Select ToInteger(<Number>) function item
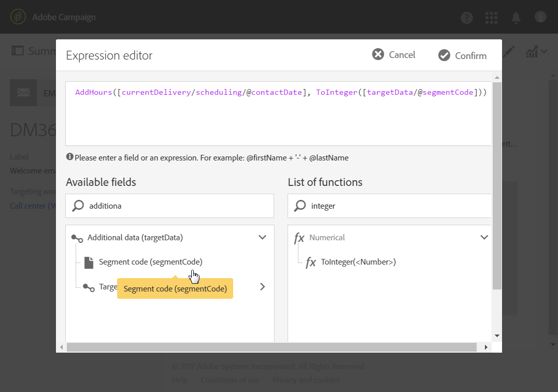 point(358,262)
